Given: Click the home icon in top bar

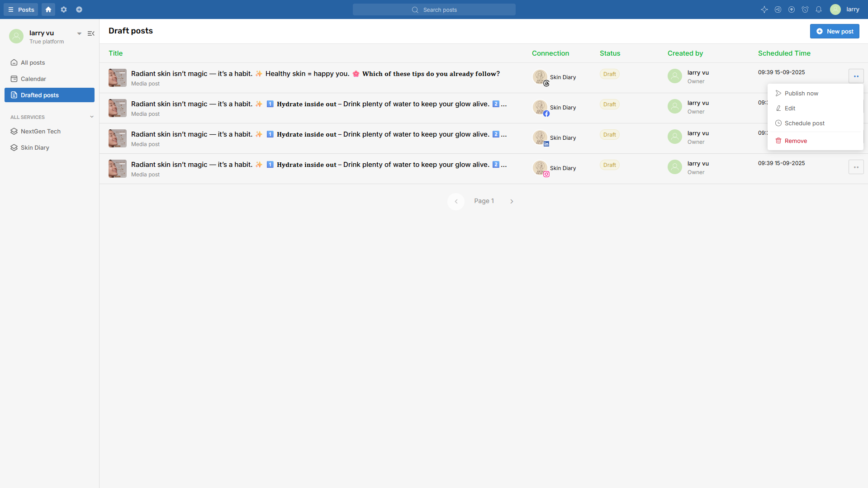Looking at the screenshot, I should (x=48, y=9).
